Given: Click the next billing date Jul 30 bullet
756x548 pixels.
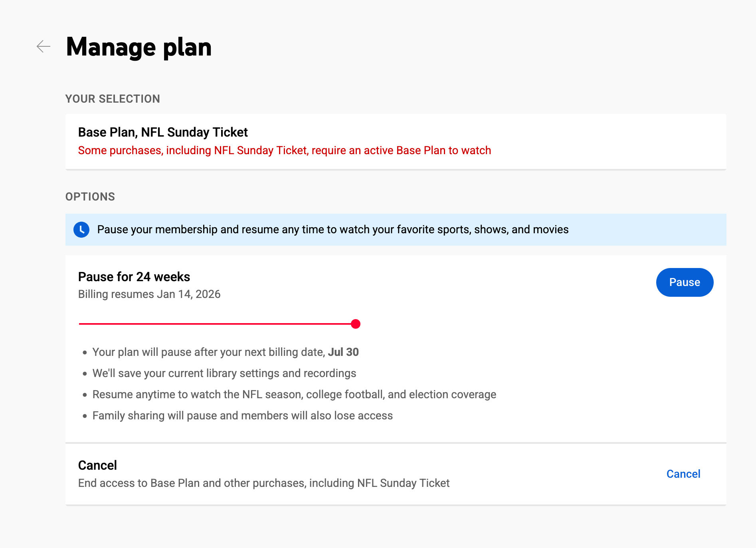Looking at the screenshot, I should (226, 352).
